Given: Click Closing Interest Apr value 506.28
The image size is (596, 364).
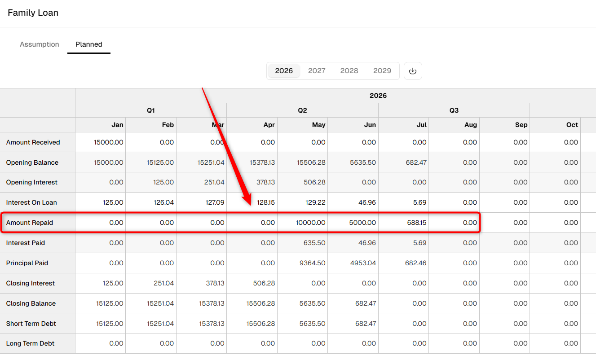Looking at the screenshot, I should pos(265,283).
